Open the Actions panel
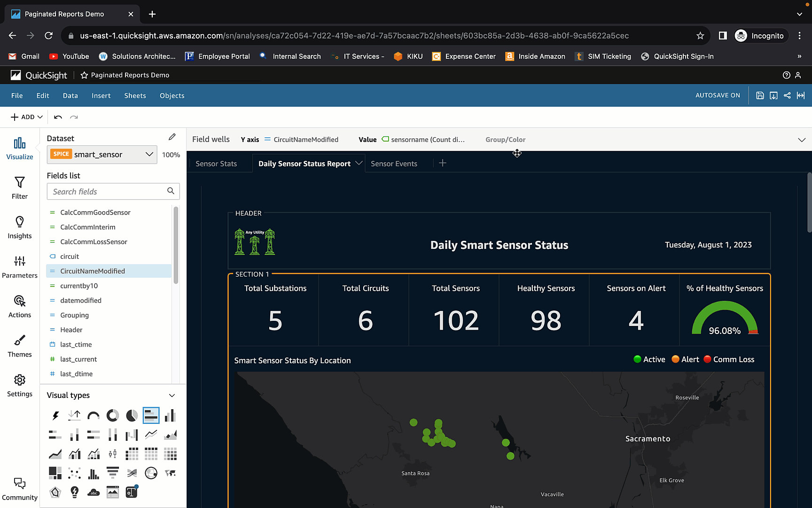This screenshot has width=812, height=508. [x=19, y=306]
